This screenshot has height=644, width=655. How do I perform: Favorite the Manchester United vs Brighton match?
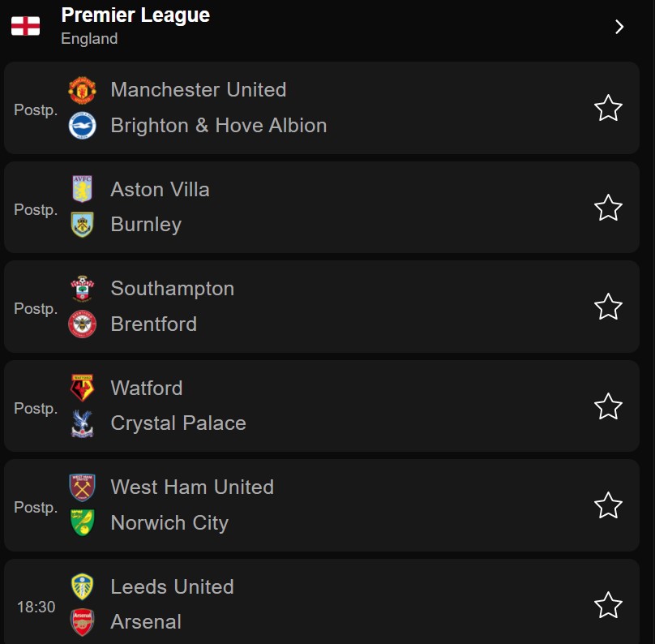[x=608, y=108]
